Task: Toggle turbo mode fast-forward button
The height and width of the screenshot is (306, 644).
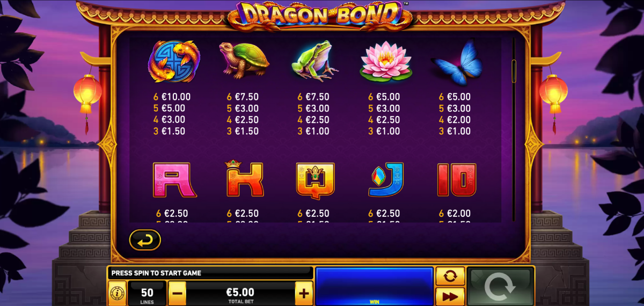Action: (450, 296)
